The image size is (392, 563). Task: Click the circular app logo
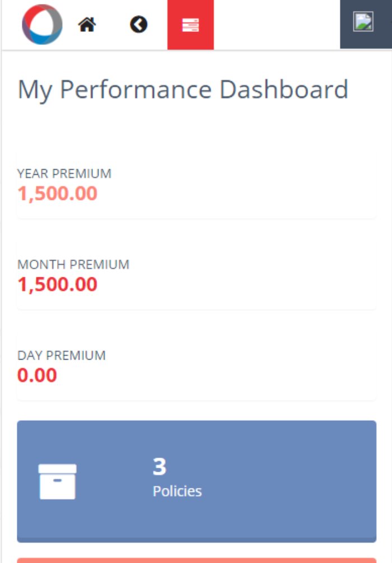pos(42,25)
